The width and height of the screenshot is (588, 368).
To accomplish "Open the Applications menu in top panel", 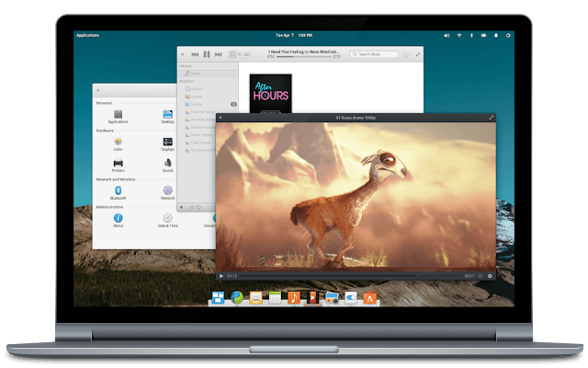I will (87, 35).
